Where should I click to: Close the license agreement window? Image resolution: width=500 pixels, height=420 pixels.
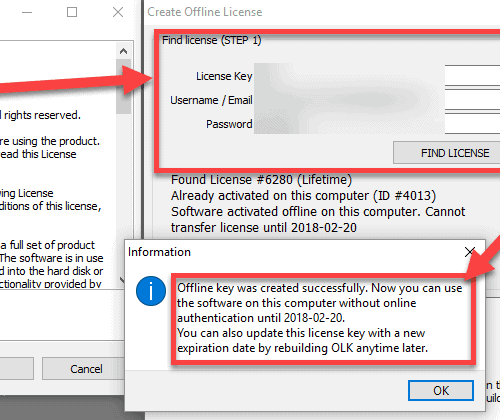point(118,12)
